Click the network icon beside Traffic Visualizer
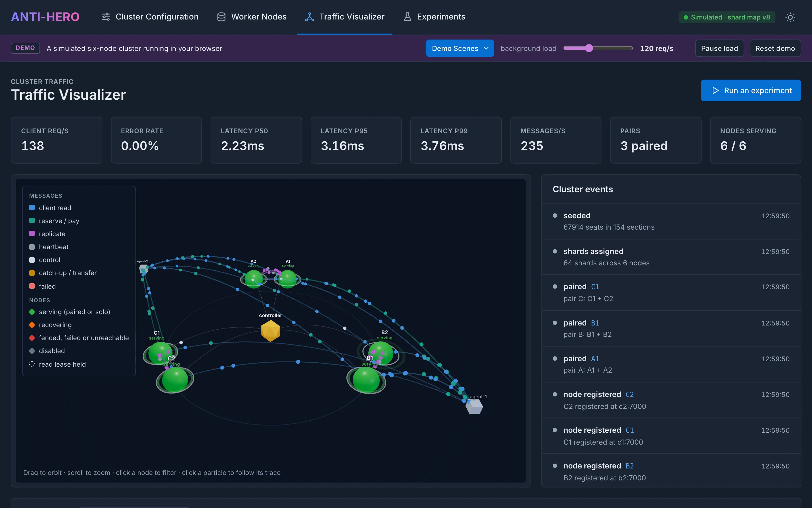 [x=309, y=17]
